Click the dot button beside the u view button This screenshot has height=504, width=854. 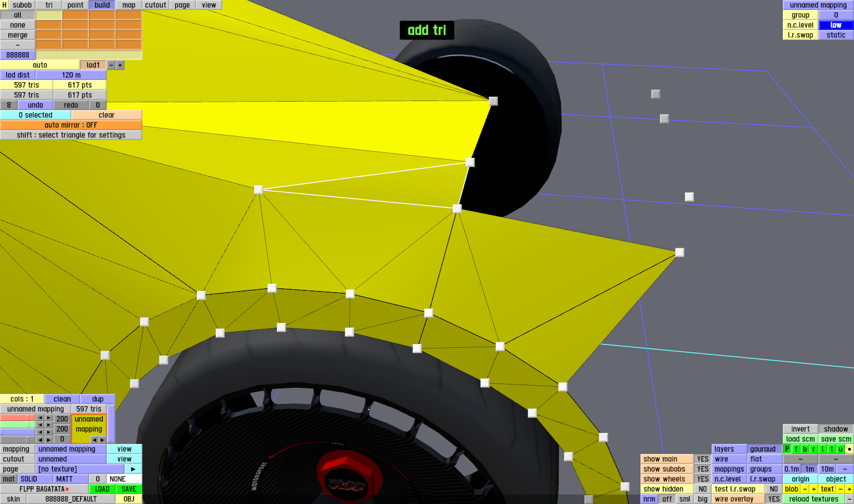coord(850,449)
